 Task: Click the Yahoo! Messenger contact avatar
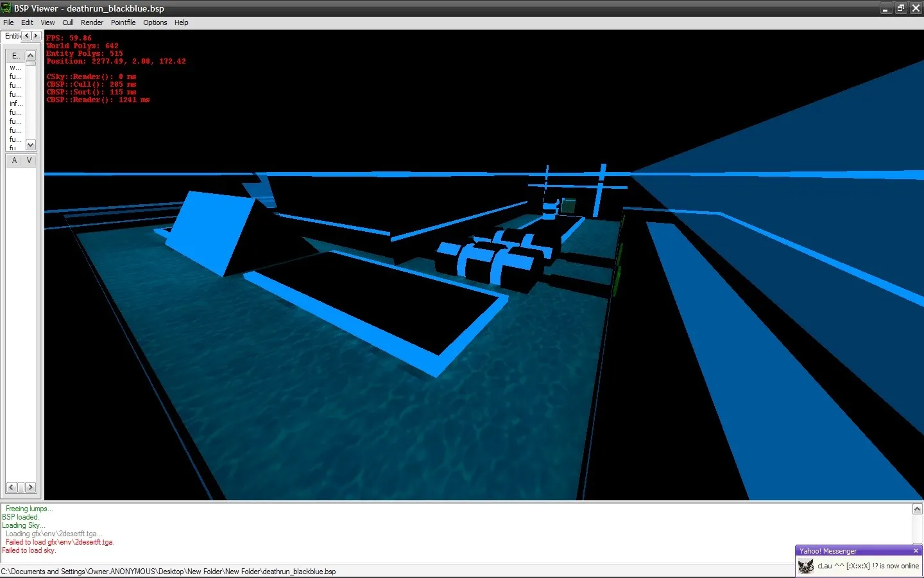[x=806, y=566]
